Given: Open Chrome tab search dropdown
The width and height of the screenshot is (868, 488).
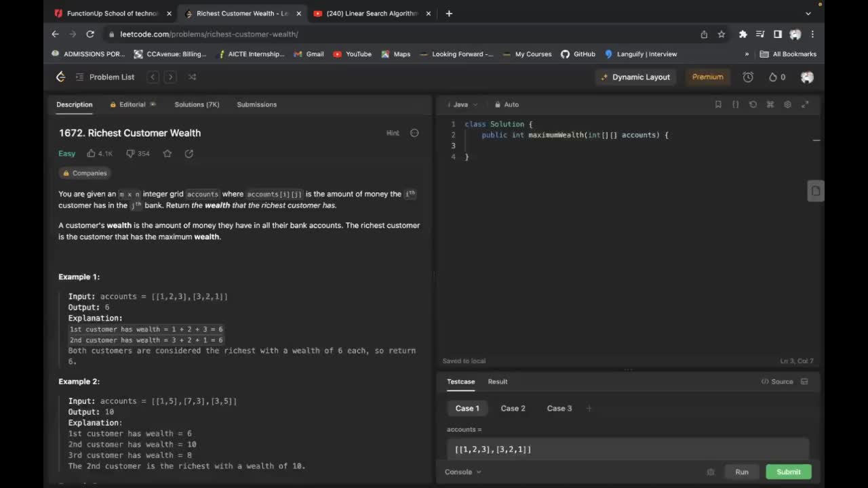Looking at the screenshot, I should [x=808, y=14].
